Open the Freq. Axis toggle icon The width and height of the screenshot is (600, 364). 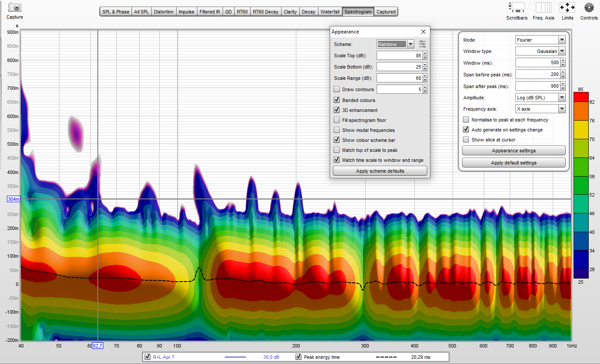543,8
